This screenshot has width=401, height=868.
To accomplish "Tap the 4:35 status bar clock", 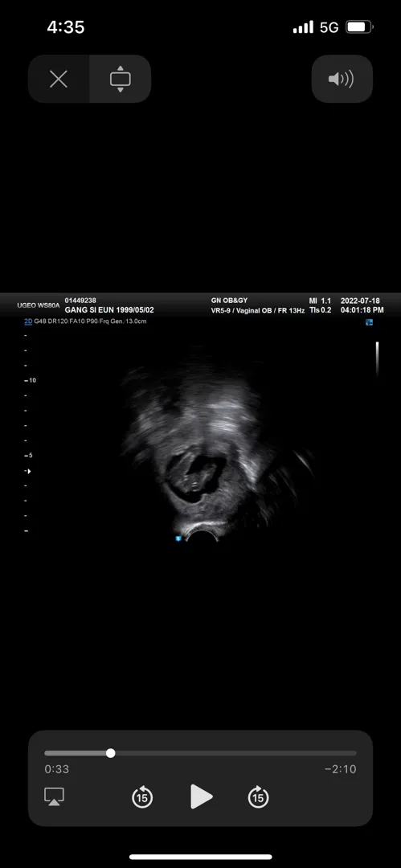I will 65,27.
